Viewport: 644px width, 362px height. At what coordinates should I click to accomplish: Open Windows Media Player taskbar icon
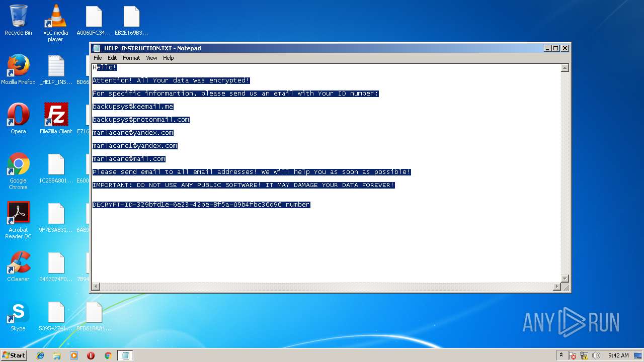(74, 355)
